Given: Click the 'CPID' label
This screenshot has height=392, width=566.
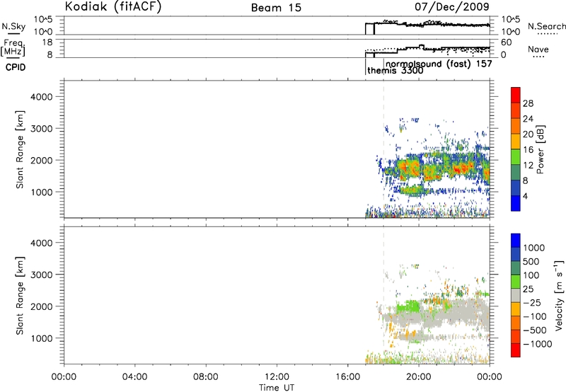Looking at the screenshot, I should pos(16,67).
